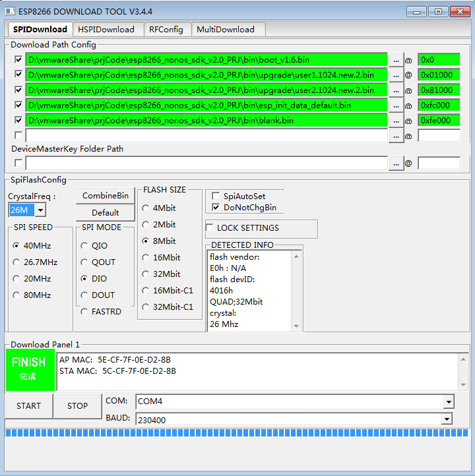Click the empty sixth row address field
475x476 pixels.
439,136
